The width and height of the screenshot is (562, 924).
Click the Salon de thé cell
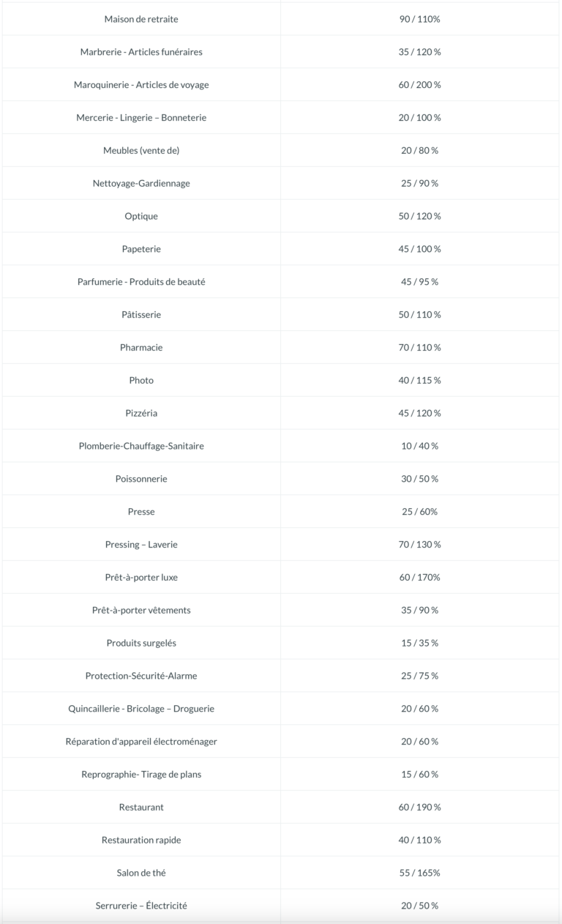[141, 873]
